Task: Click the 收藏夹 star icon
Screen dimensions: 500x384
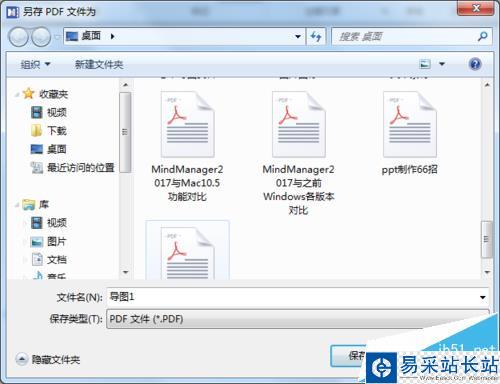Action: (29, 94)
